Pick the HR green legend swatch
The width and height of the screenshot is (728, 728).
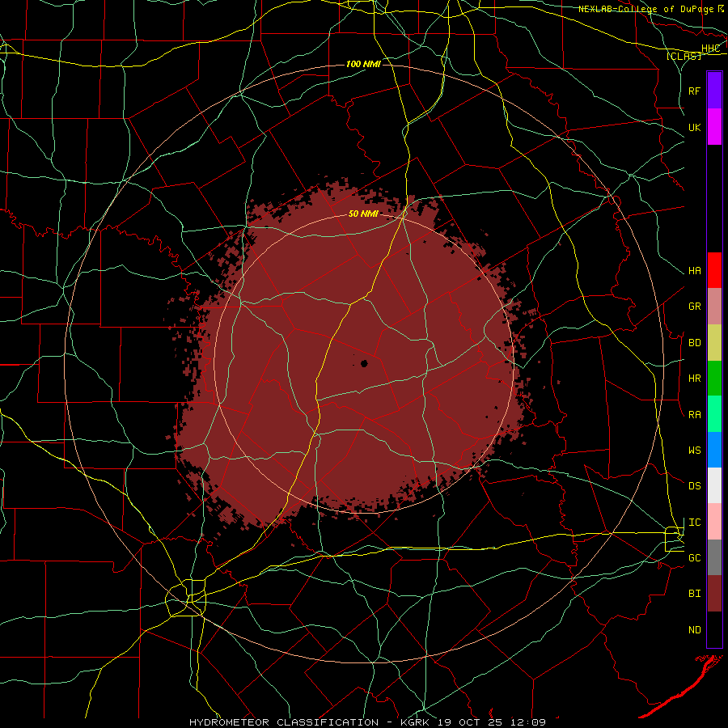714,378
